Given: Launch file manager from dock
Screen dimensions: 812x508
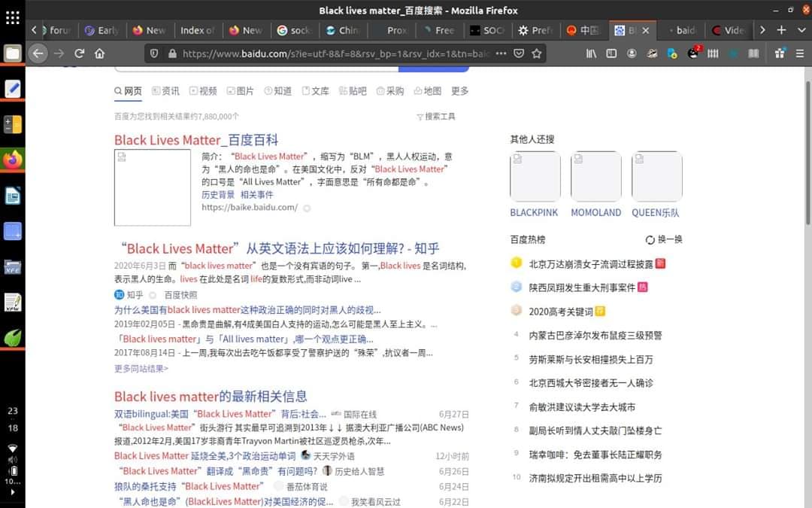Looking at the screenshot, I should pos(13,53).
